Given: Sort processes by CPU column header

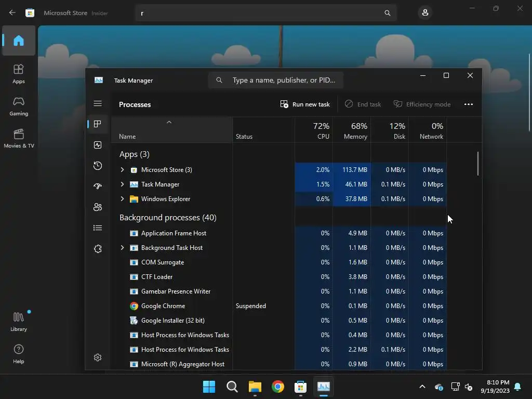Looking at the screenshot, I should [314, 130].
